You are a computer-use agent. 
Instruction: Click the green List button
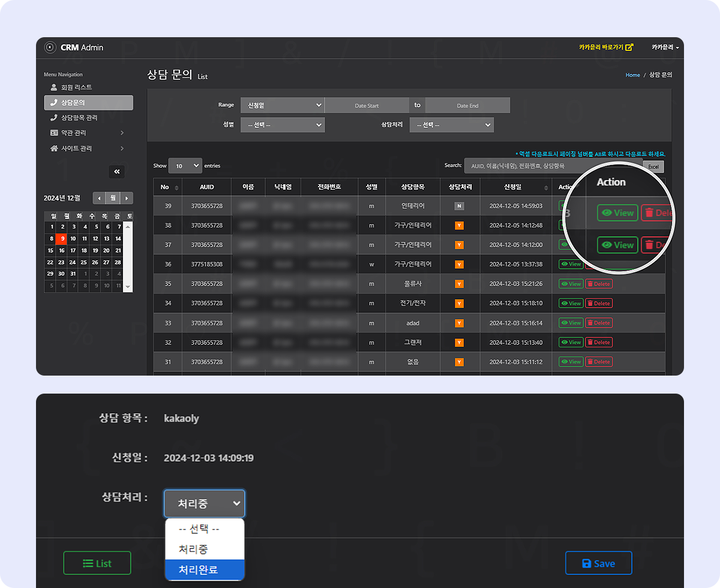click(97, 563)
